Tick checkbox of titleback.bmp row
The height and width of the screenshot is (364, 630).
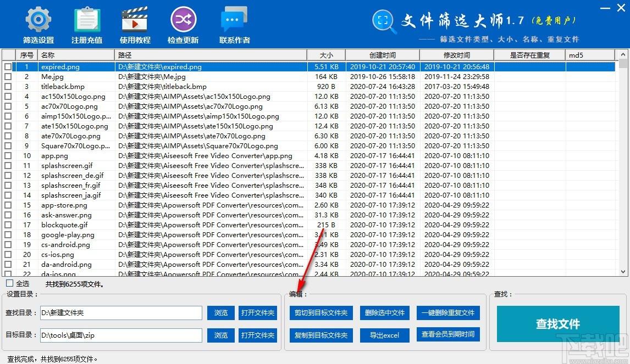point(8,86)
